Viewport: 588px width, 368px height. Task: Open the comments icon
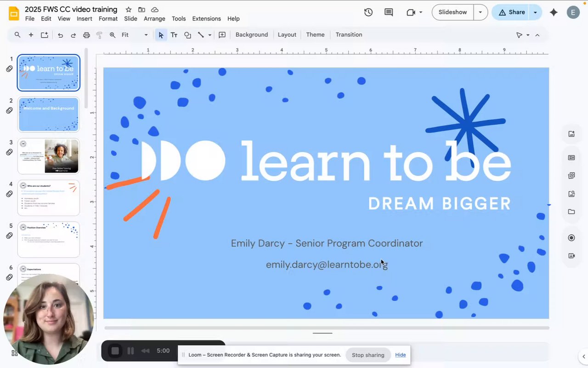tap(389, 12)
